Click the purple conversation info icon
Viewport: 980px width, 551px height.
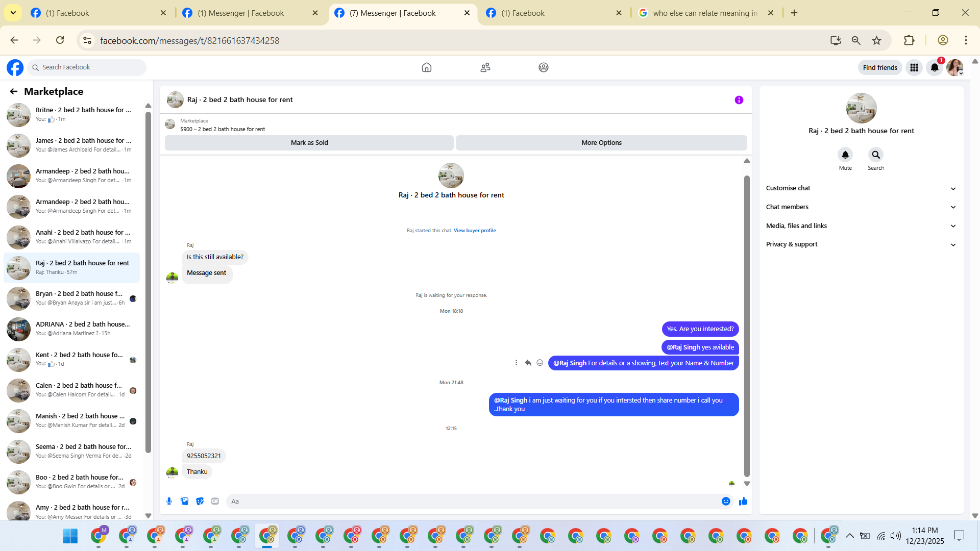click(x=739, y=100)
